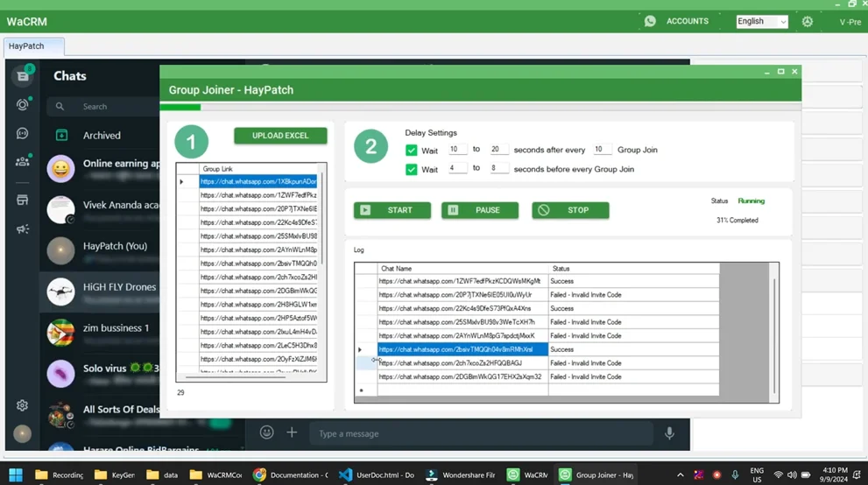868x485 pixels.
Task: Open VS Code UserDoc.html in taskbar
Action: click(377, 474)
